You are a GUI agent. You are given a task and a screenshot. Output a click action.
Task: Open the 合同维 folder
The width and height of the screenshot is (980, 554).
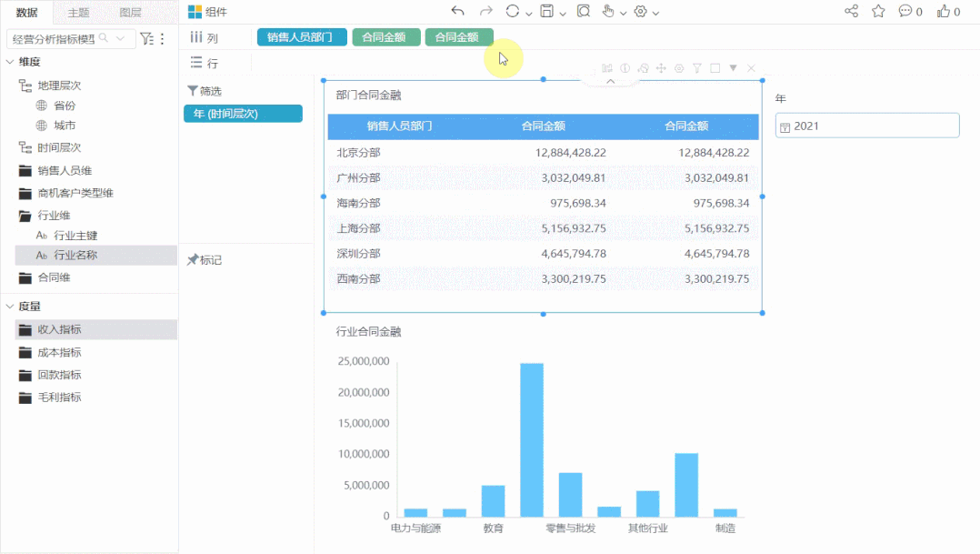54,277
